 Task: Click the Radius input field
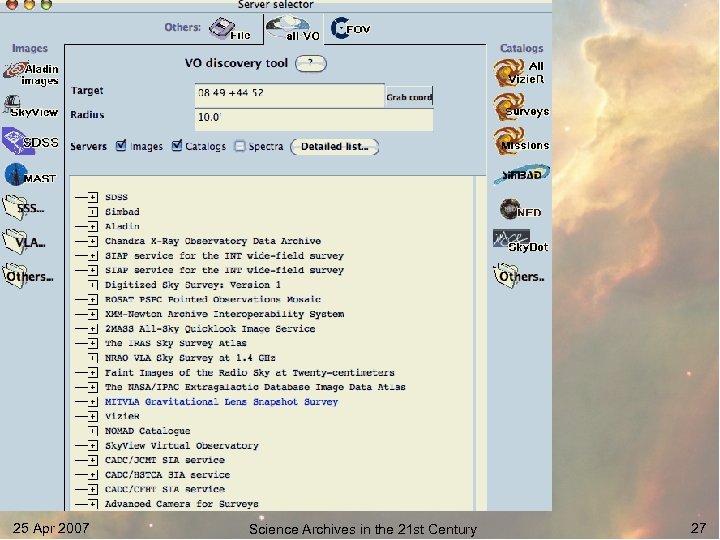pos(314,119)
